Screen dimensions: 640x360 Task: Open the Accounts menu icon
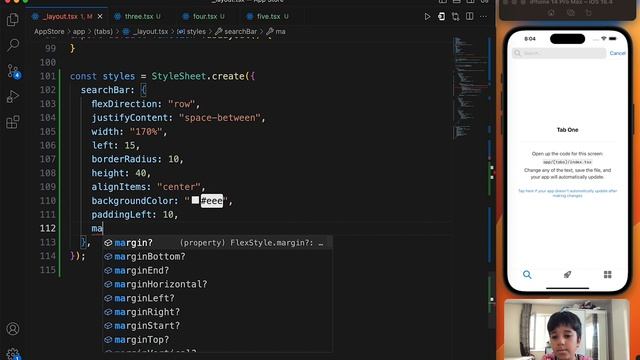pos(13,329)
